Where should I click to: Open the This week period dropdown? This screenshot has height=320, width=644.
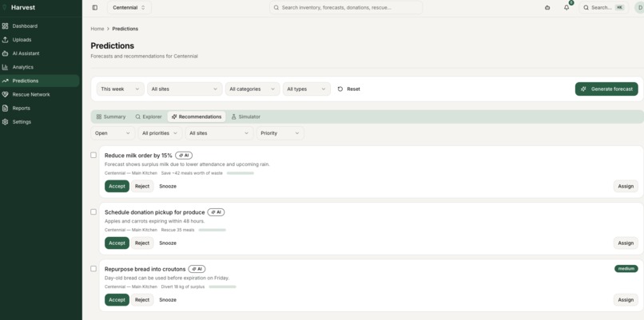click(121, 89)
